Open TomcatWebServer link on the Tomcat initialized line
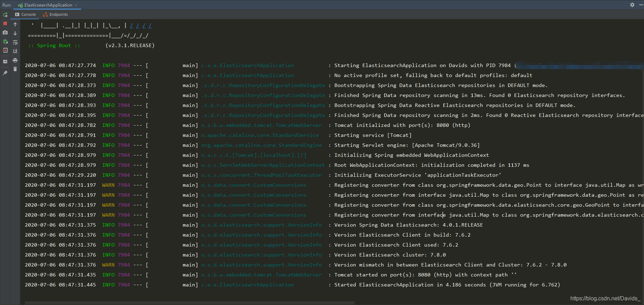This screenshot has height=305, width=644. [261, 125]
